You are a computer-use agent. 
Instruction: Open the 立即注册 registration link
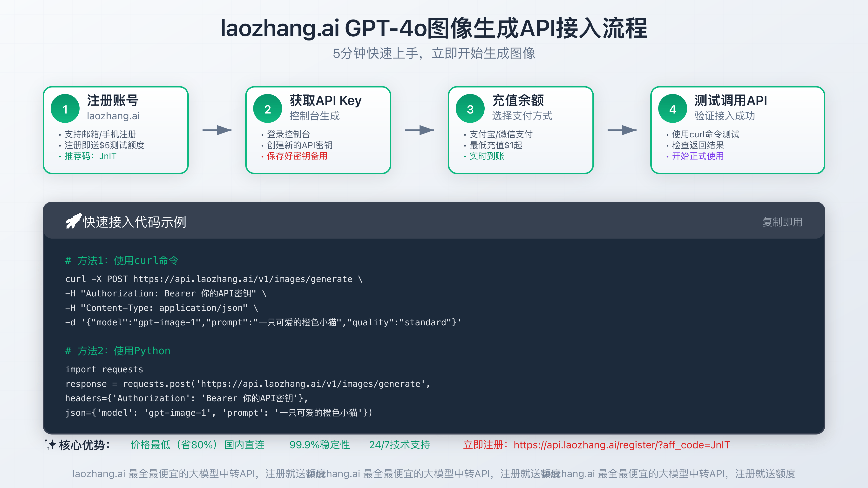597,445
